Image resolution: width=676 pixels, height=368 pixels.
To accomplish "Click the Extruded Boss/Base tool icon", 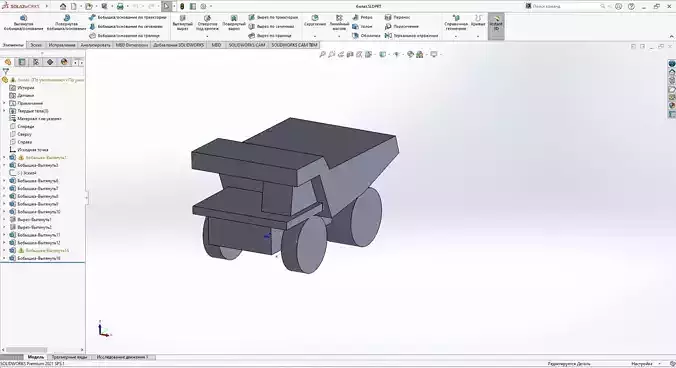I will [x=24, y=18].
